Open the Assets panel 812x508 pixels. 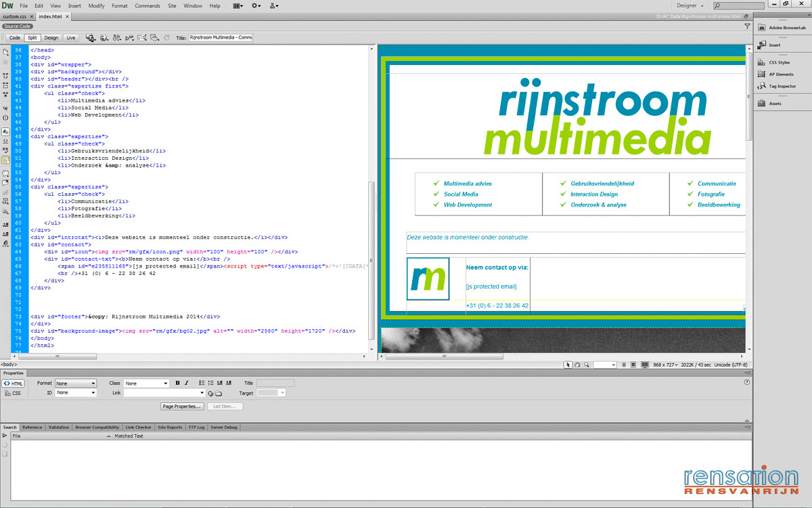(769, 104)
